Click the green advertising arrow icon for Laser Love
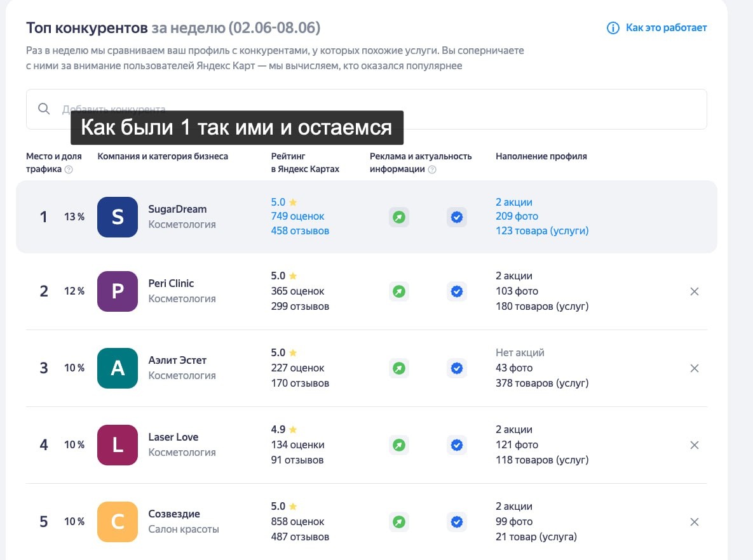This screenshot has width=753, height=560. click(x=398, y=445)
